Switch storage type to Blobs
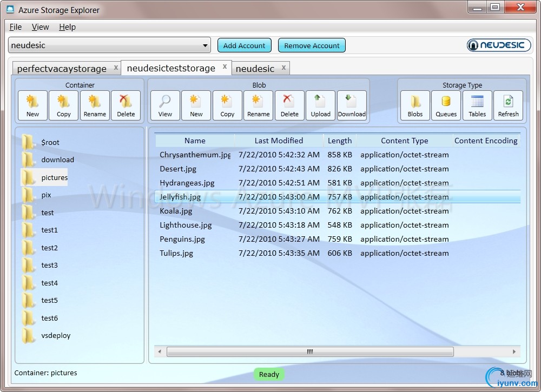This screenshot has width=541, height=392. click(x=415, y=105)
